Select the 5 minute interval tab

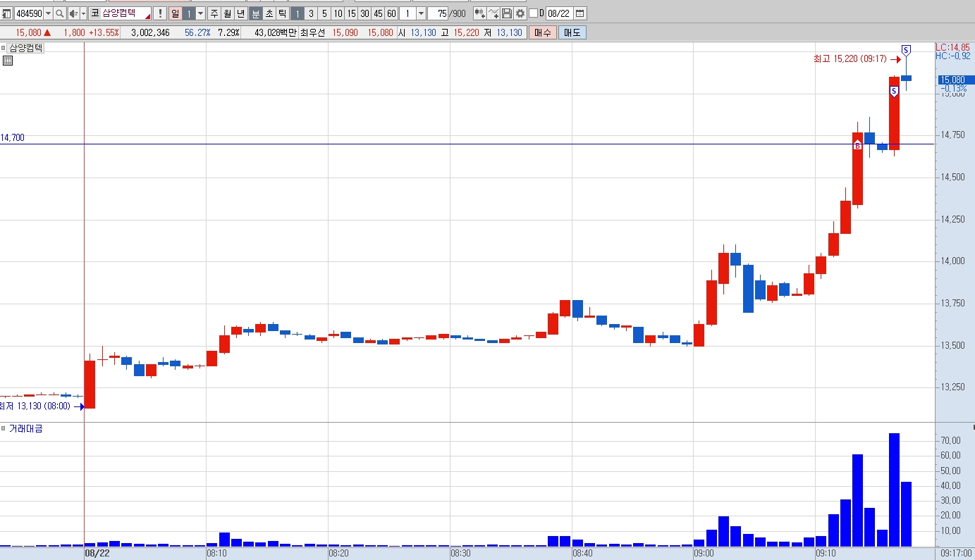(x=324, y=13)
